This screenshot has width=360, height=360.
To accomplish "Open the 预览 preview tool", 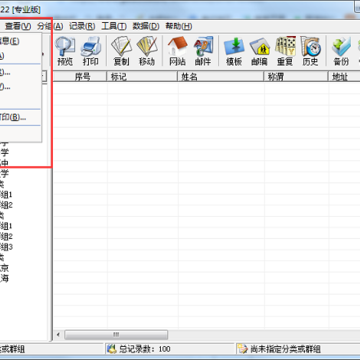I will click(x=65, y=51).
